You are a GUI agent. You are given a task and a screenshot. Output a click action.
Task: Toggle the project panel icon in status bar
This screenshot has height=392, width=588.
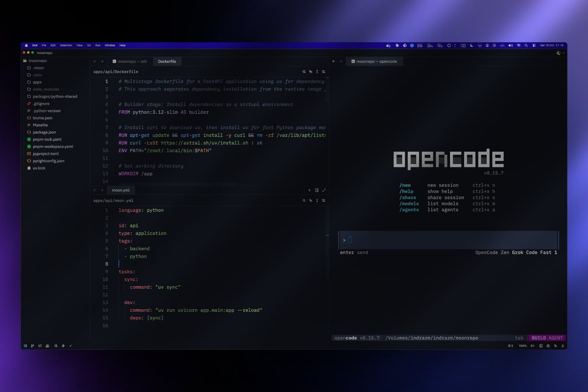click(x=25, y=346)
